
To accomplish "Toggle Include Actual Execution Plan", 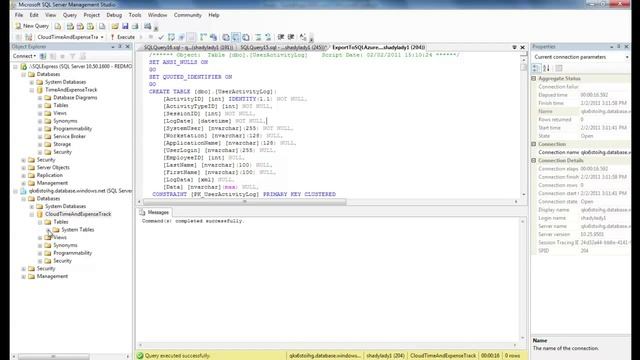I will 203,37.
